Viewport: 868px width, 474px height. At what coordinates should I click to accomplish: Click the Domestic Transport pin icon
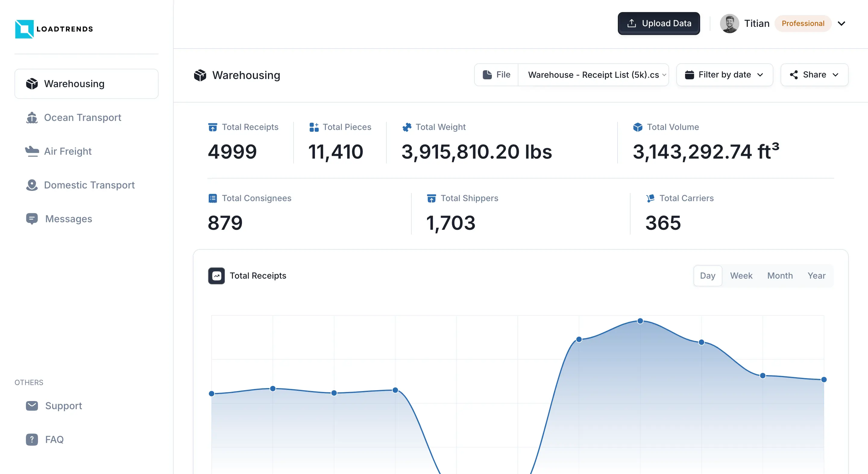point(32,185)
